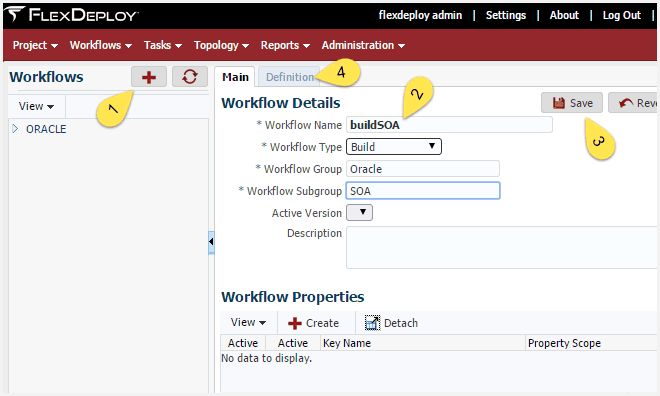Open View menu in Workflow Properties
This screenshot has height=396, width=660.
click(x=248, y=322)
